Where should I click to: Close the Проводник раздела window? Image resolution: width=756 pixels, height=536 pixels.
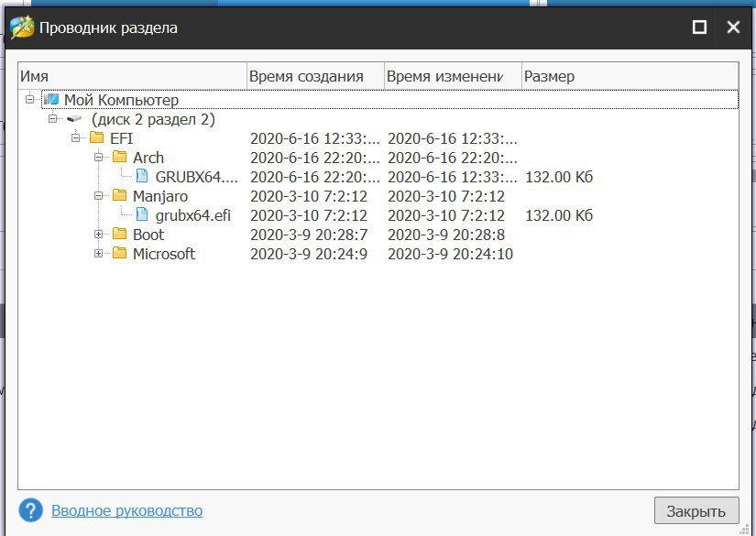pyautogui.click(x=733, y=27)
